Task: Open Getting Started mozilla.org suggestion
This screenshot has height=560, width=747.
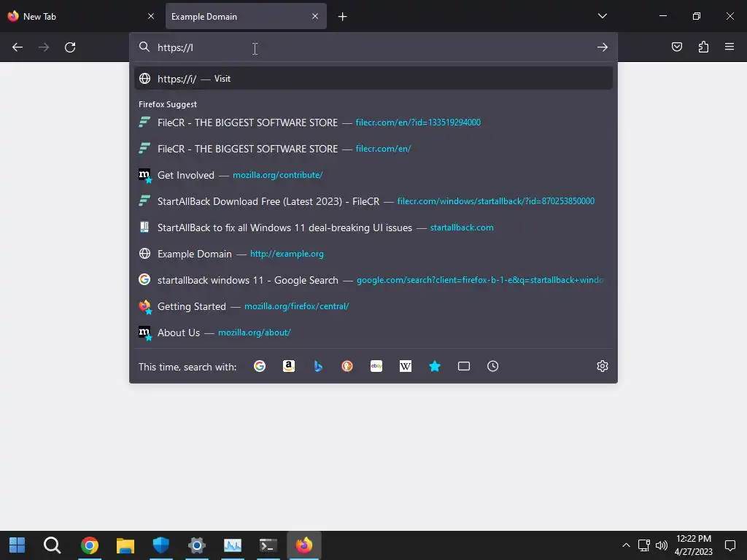Action: [x=373, y=306]
